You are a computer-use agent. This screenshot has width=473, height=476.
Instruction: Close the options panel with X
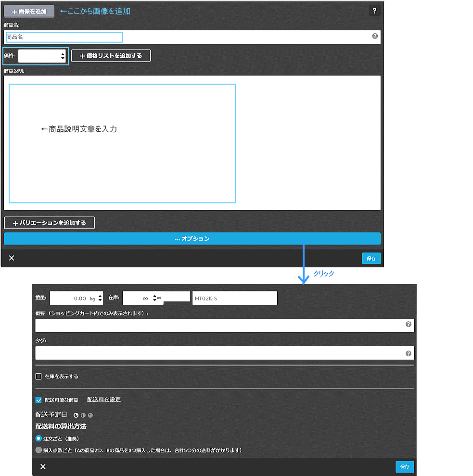[43, 467]
